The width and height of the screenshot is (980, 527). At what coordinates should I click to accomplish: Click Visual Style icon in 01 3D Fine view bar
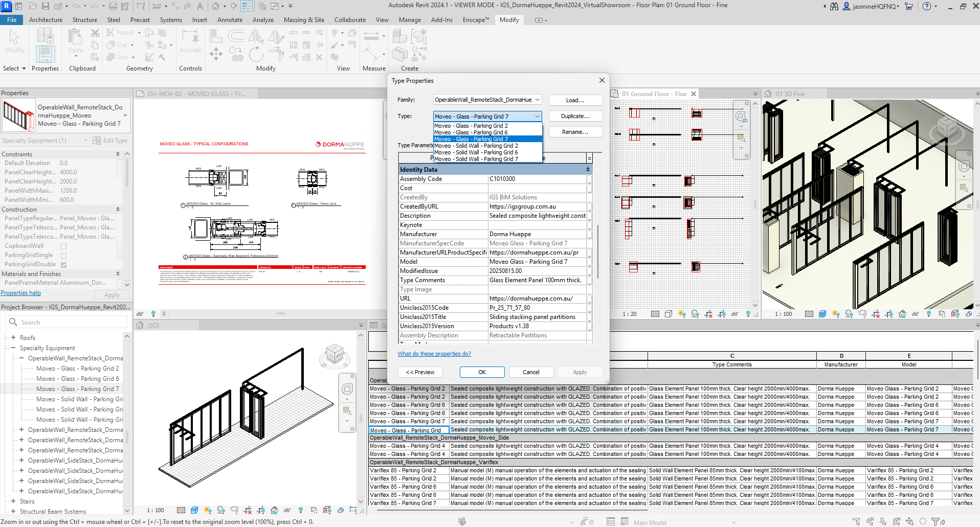tap(822, 314)
